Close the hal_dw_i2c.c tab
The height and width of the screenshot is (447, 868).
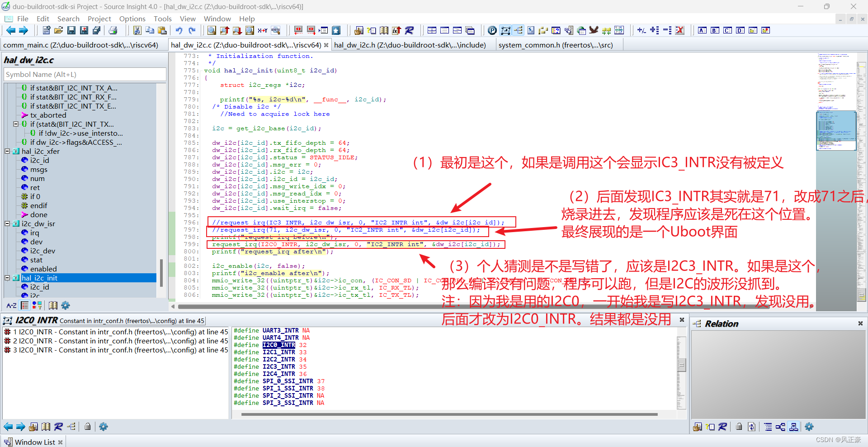point(326,45)
